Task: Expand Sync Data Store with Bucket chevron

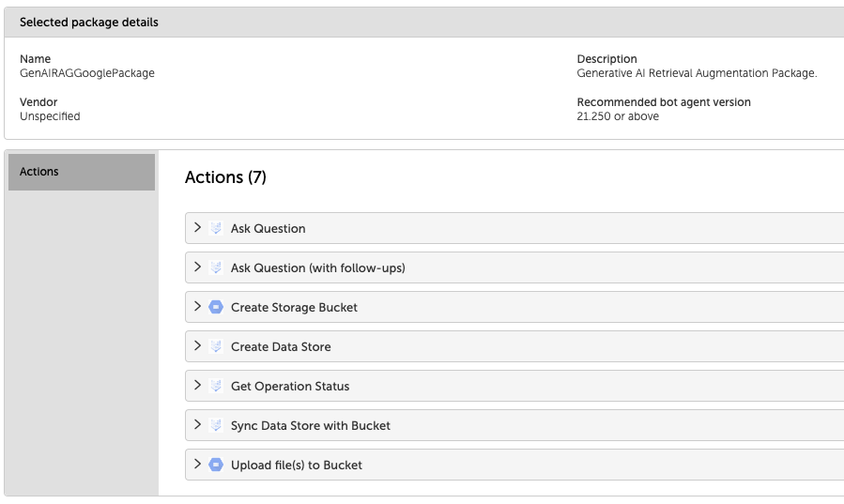Action: coord(197,425)
